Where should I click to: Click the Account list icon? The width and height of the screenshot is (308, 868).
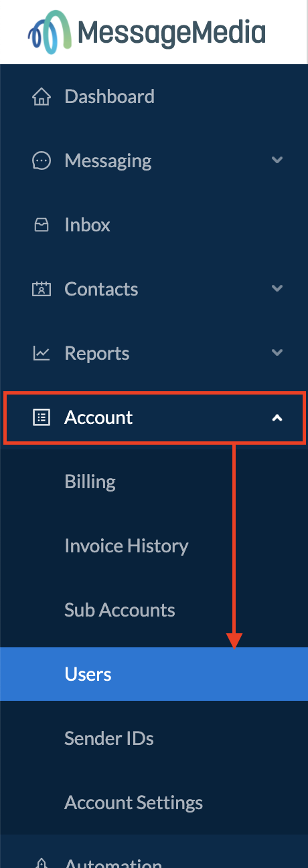pyautogui.click(x=42, y=418)
